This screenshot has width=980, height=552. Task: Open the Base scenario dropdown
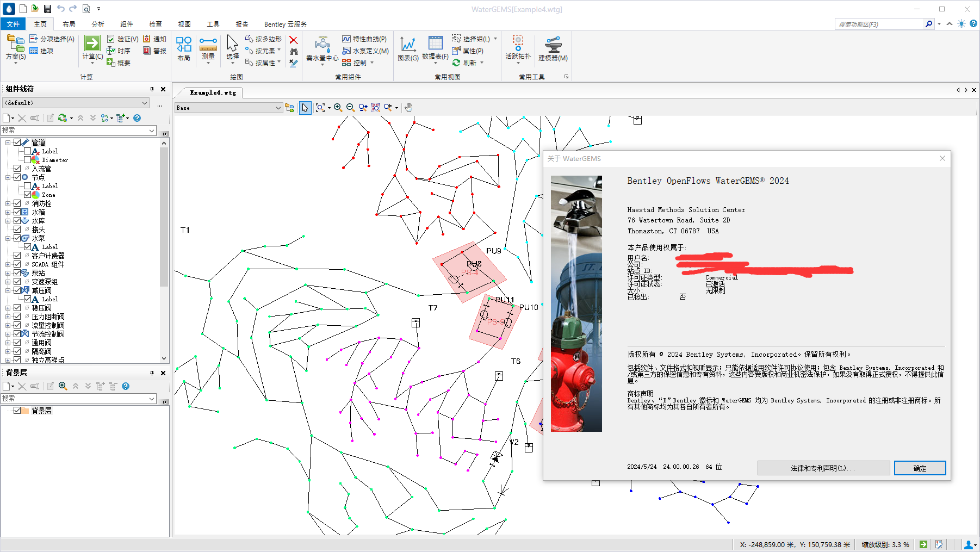228,108
